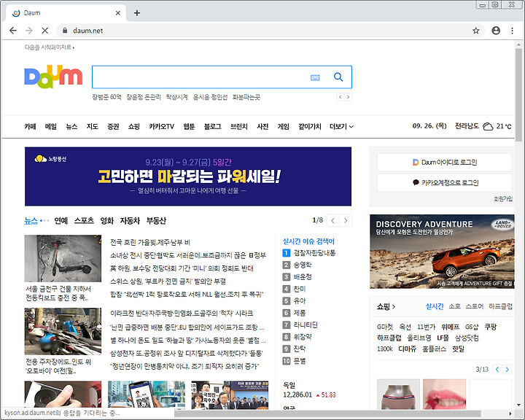Go to previous news page arrow
The width and height of the screenshot is (525, 420).
(332, 220)
